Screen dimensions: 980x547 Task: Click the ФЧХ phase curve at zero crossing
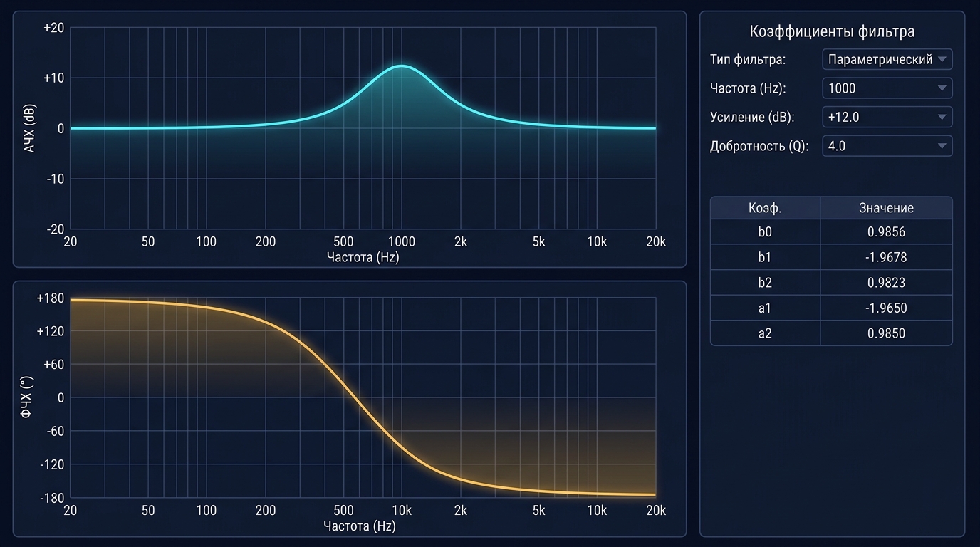tap(353, 397)
